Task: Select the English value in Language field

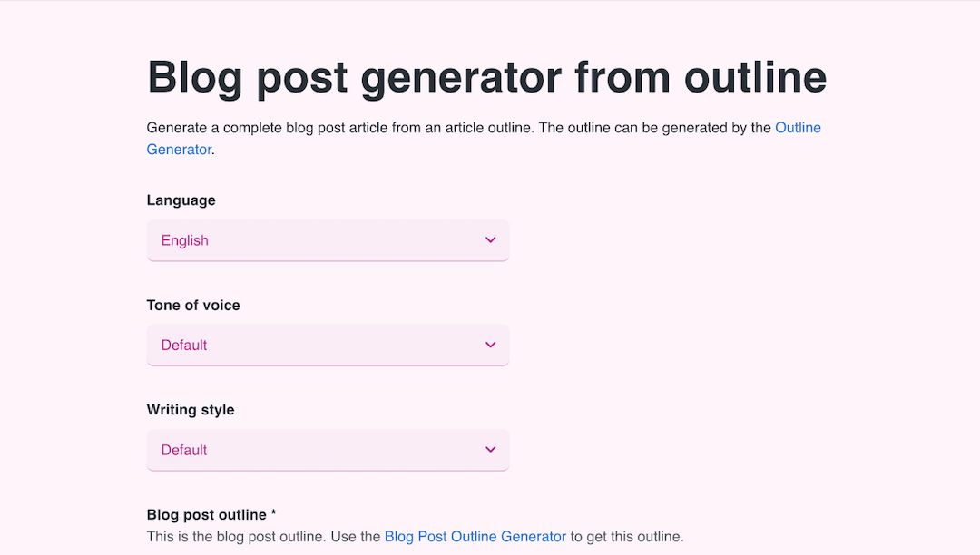Action: (x=184, y=239)
